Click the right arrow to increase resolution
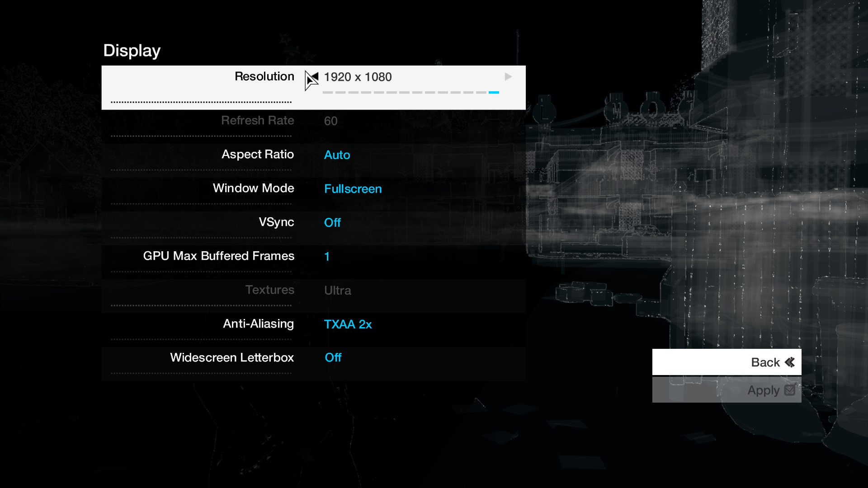The height and width of the screenshot is (488, 868). pos(507,76)
